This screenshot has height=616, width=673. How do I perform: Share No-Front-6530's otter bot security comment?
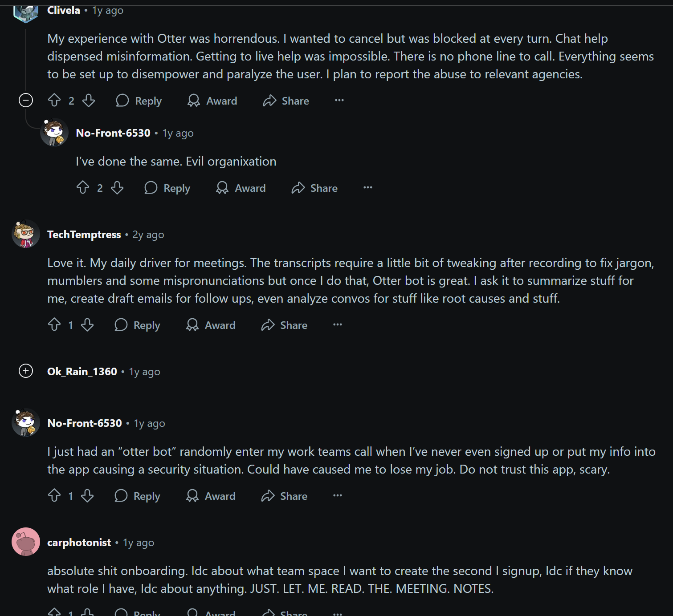pyautogui.click(x=284, y=496)
